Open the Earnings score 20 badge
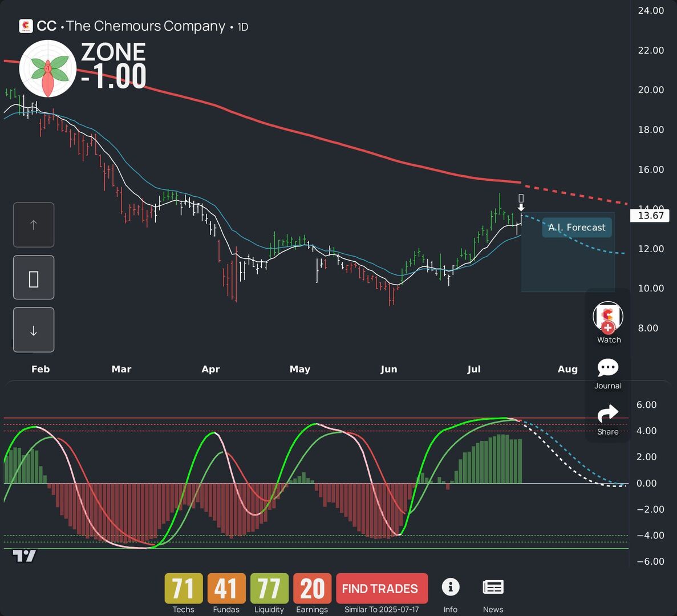This screenshot has height=616, width=677. tap(312, 588)
